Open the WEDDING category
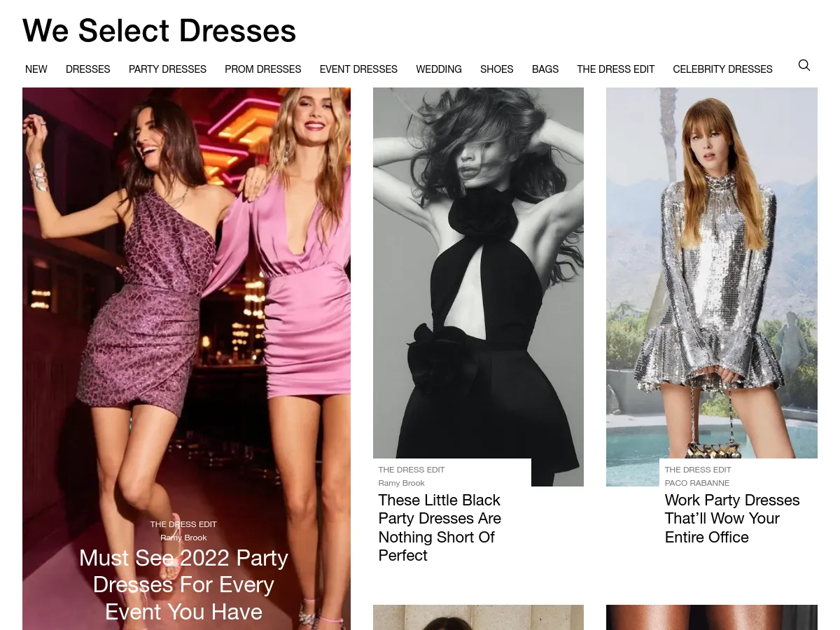Image resolution: width=840 pixels, height=630 pixels. coord(438,69)
